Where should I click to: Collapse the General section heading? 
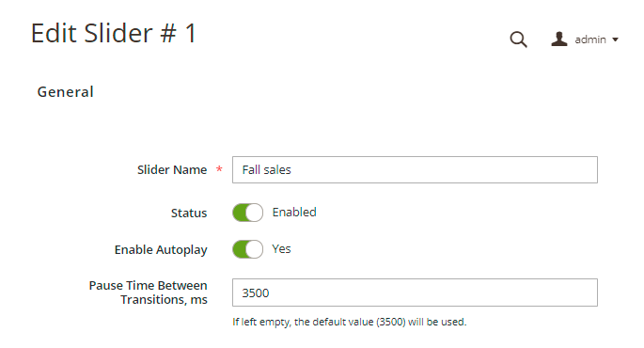[65, 91]
